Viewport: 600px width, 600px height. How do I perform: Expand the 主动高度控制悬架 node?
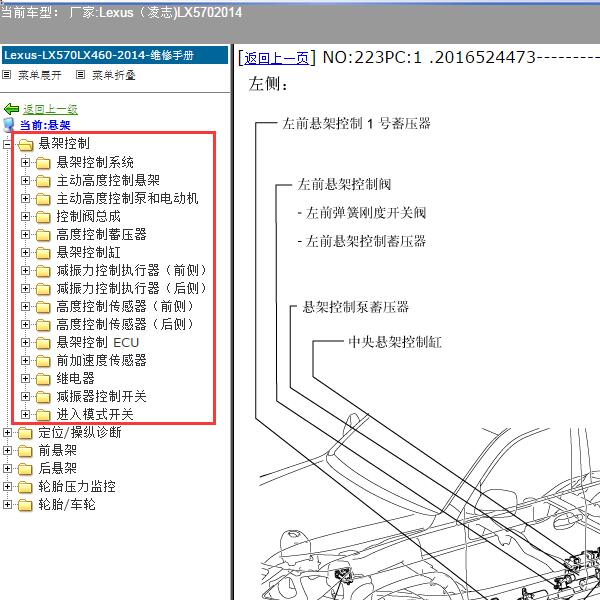(x=25, y=180)
